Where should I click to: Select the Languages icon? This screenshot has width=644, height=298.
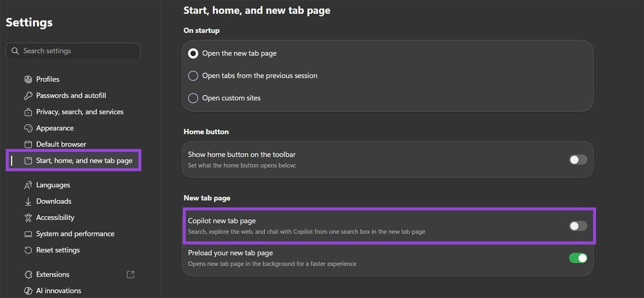tap(28, 185)
